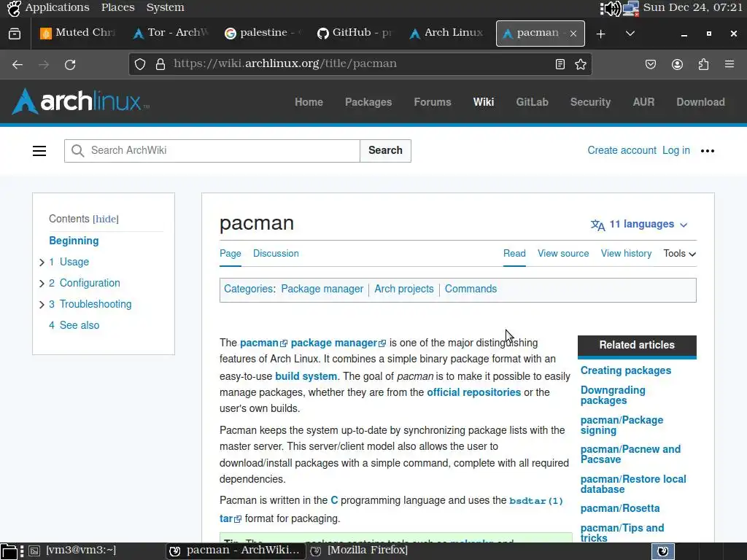Reload the page with the refresh icon
Viewport: 747px width, 560px height.
point(70,64)
